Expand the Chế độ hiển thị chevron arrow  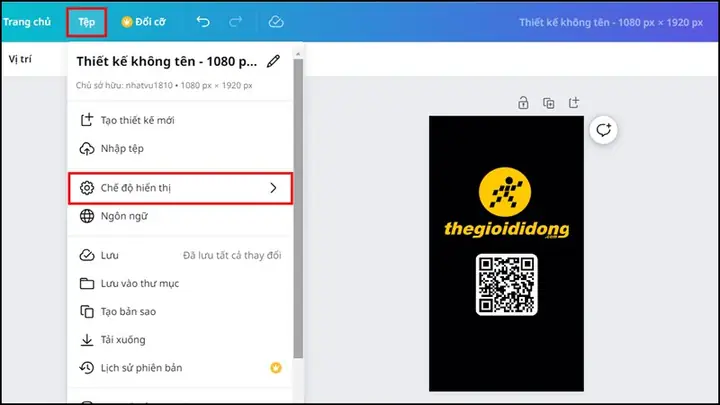point(273,188)
